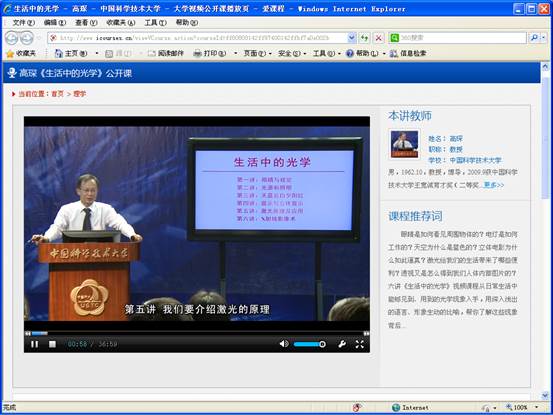Open the 安全(S) toolbar dropdown

(x=292, y=53)
